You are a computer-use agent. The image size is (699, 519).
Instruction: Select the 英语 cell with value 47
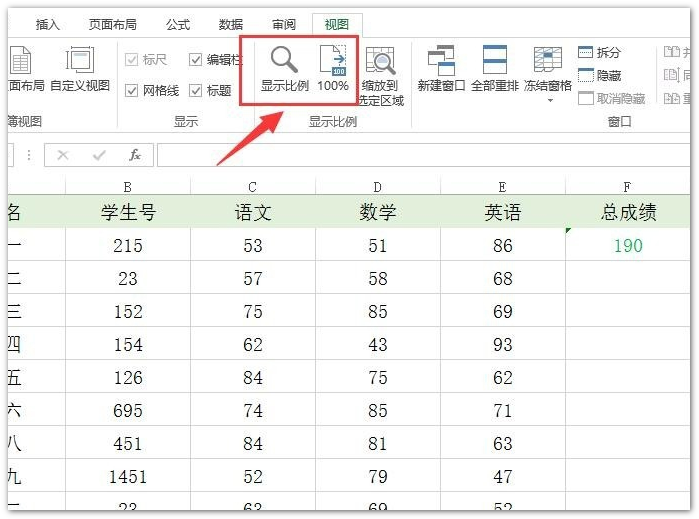502,476
